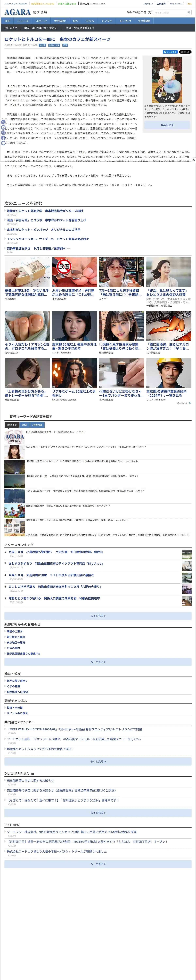196x980 pixels.
Task: Click the Outbrain logo
Action: (184, 403)
